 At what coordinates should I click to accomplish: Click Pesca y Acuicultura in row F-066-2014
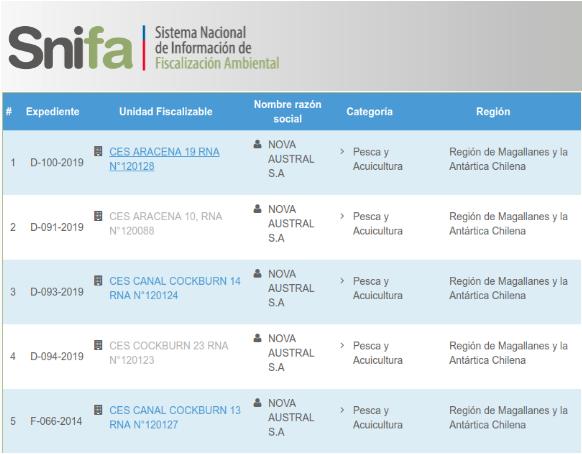click(x=377, y=417)
